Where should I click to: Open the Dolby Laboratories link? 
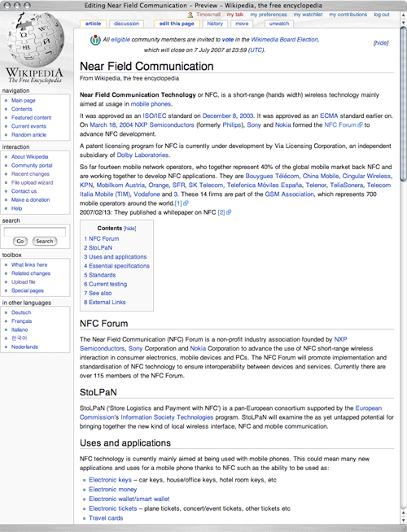point(143,155)
